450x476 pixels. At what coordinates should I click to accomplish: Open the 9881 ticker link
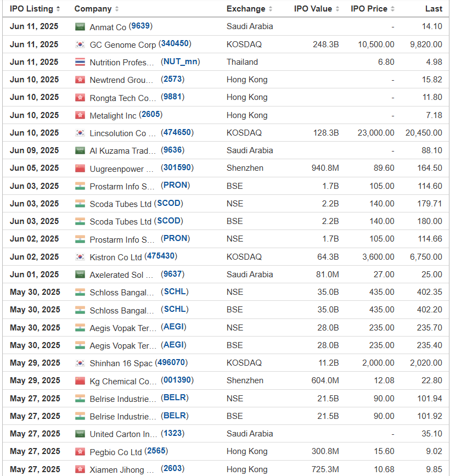[172, 97]
